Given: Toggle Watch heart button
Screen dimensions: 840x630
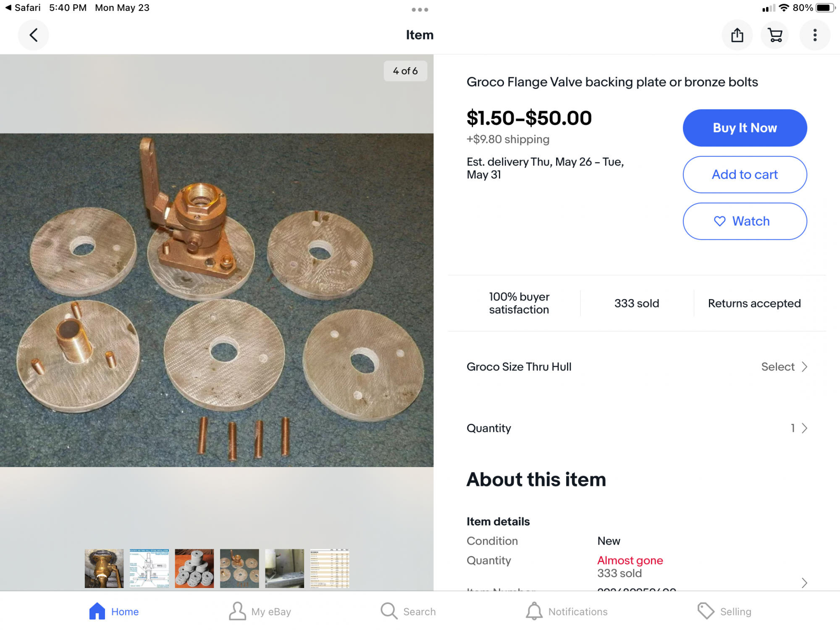Looking at the screenshot, I should pyautogui.click(x=745, y=221).
